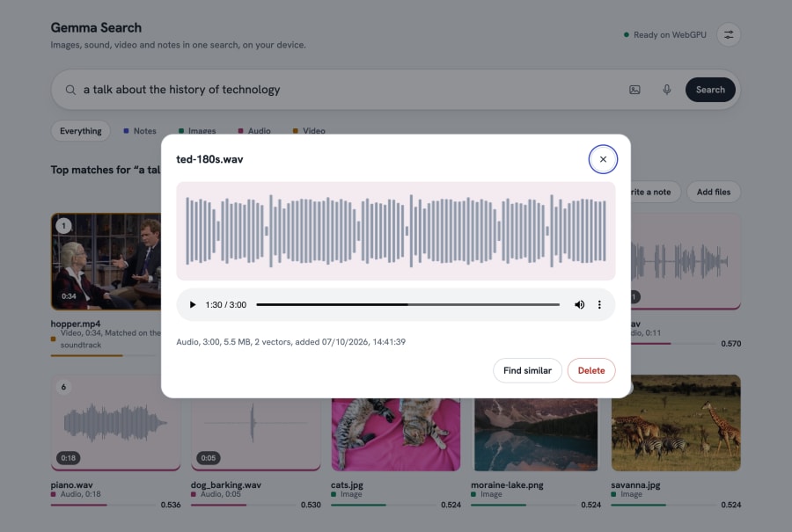The width and height of the screenshot is (792, 532).
Task: Open the savanna.jpg image thumbnail
Action: 676,422
